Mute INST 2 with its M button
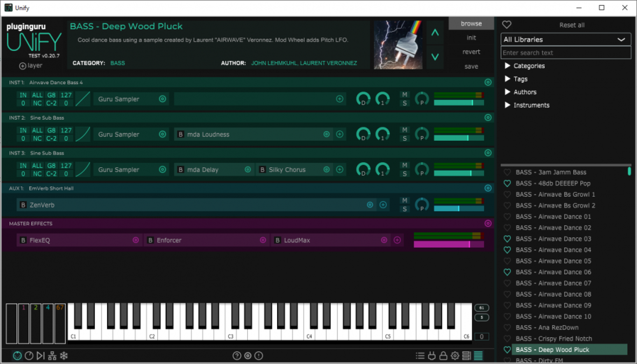 (404, 130)
